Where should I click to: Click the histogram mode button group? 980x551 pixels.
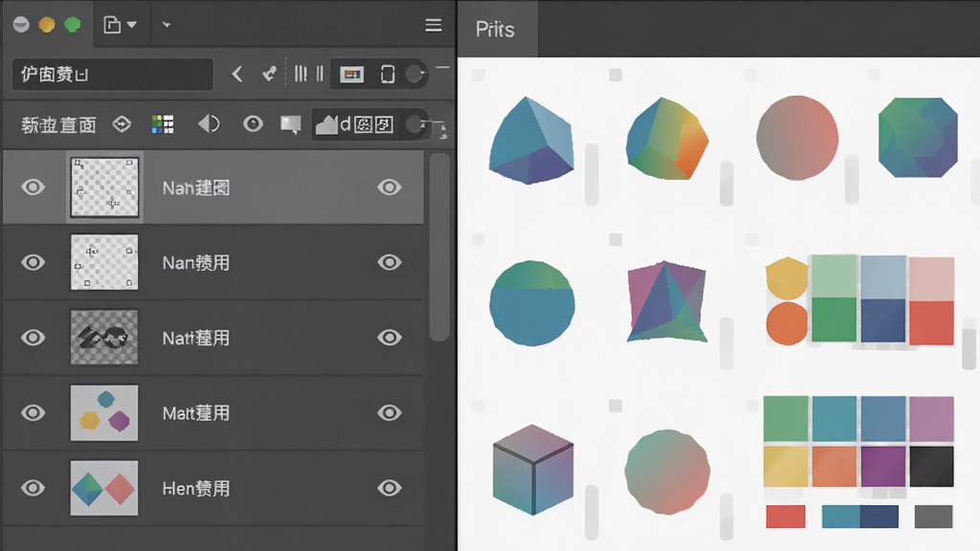pos(354,124)
